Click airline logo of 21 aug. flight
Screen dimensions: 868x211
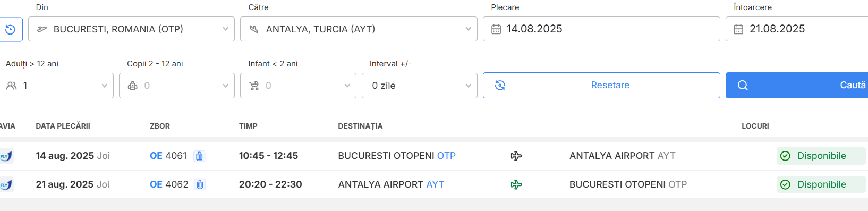tap(6, 185)
